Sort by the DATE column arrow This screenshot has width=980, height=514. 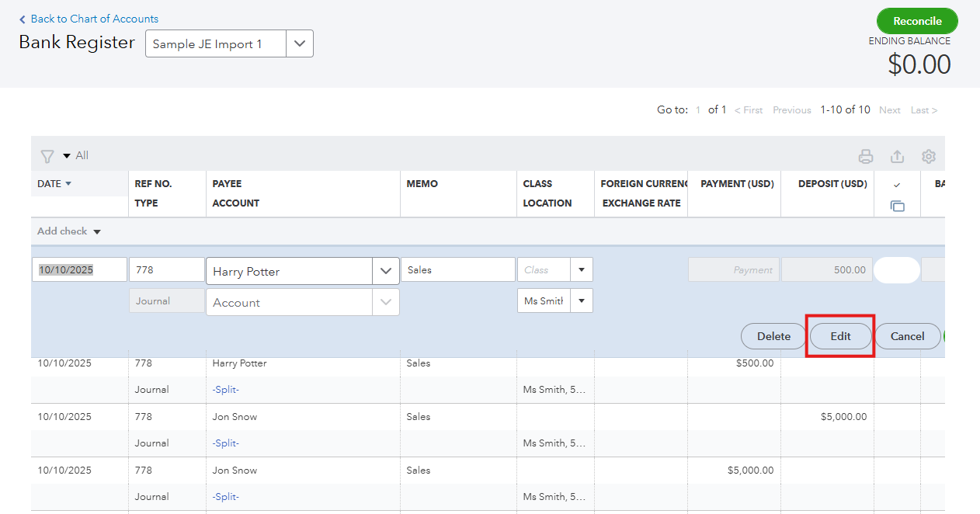pos(68,184)
